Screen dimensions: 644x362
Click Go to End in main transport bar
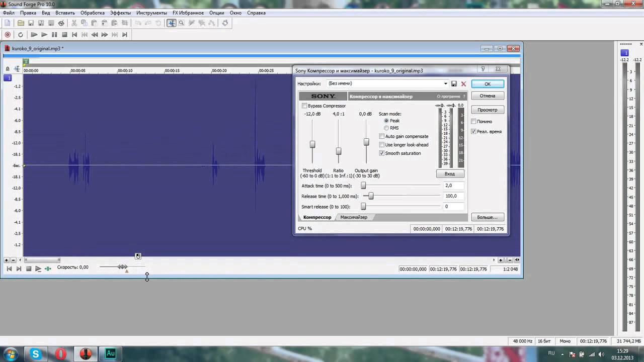(124, 35)
